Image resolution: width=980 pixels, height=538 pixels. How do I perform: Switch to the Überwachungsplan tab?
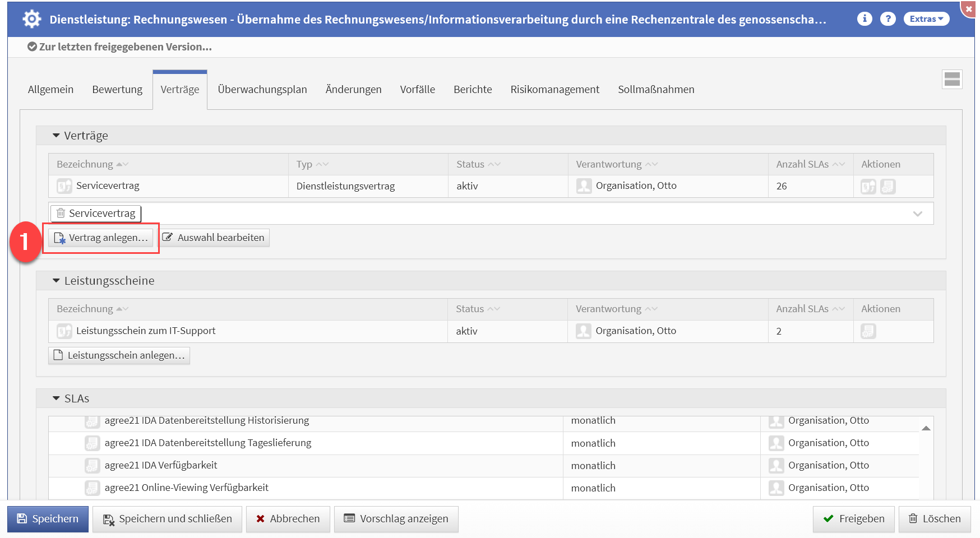[262, 90]
